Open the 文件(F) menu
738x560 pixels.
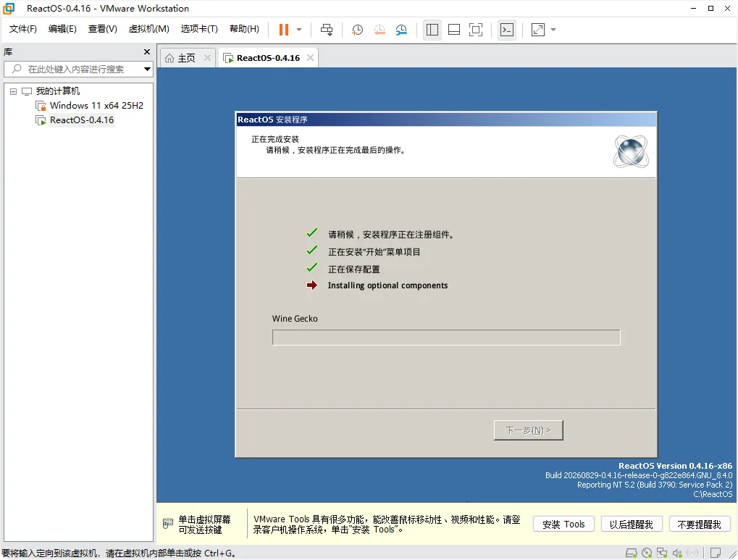[x=23, y=29]
